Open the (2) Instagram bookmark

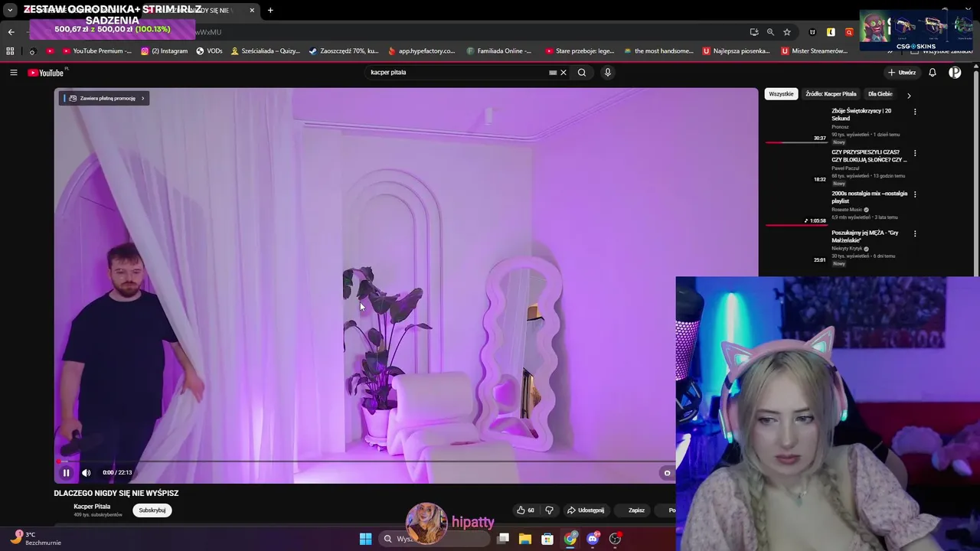click(164, 51)
